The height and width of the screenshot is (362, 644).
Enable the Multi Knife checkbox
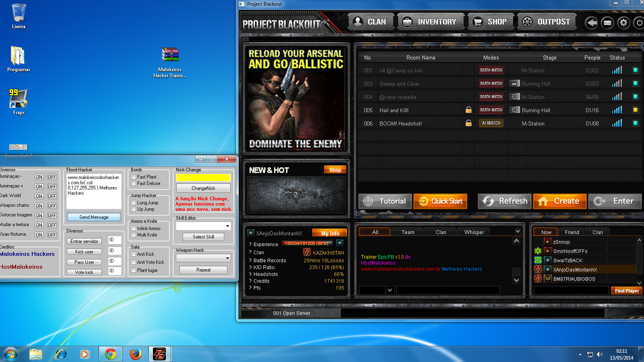point(133,235)
